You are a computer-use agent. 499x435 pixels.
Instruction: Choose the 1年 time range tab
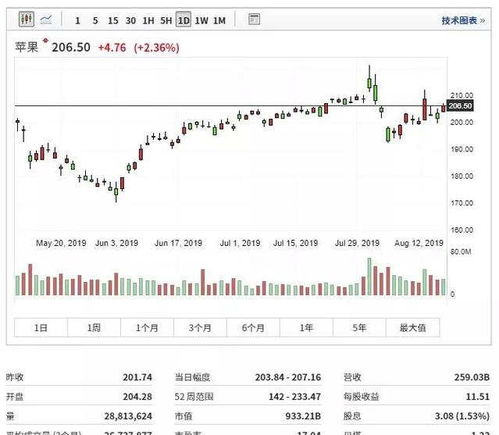(306, 328)
